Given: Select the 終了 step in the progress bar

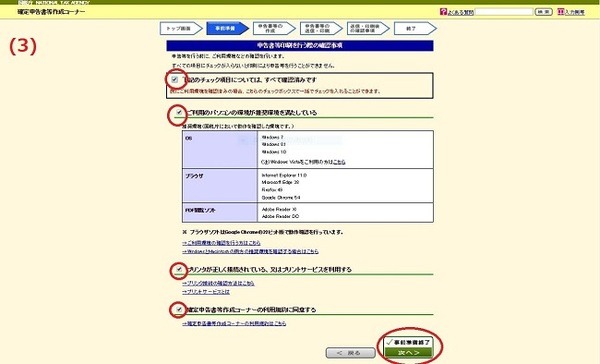Looking at the screenshot, I should [x=415, y=28].
